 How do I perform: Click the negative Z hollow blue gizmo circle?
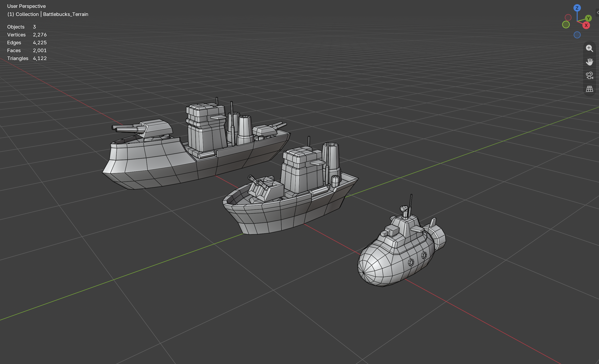tap(577, 35)
